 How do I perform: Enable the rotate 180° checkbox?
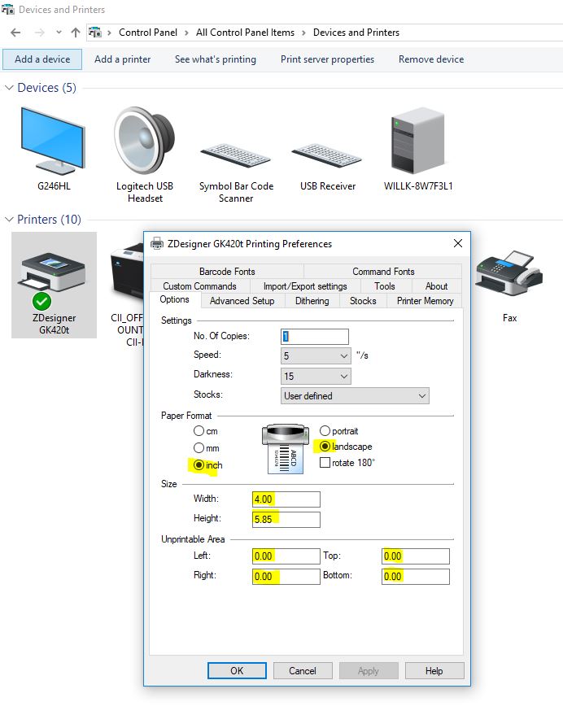pos(325,463)
